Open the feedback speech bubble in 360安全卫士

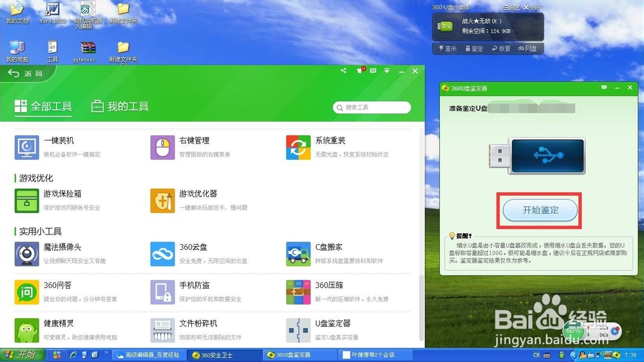(x=373, y=71)
